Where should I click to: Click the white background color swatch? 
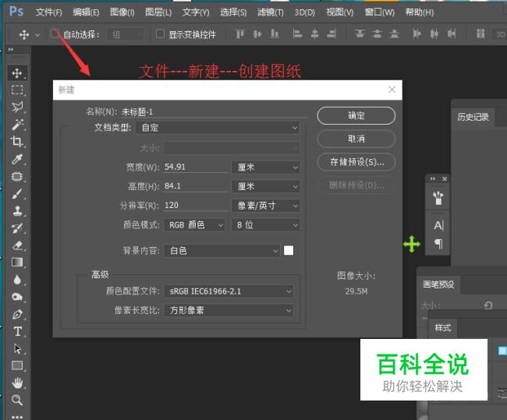289,250
